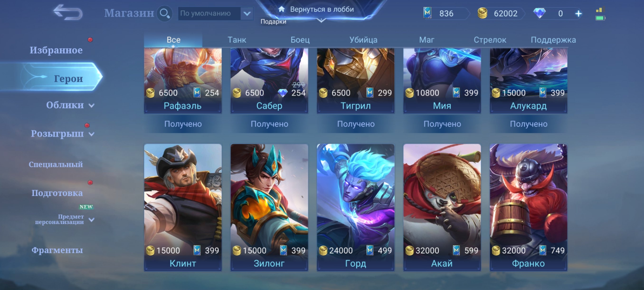Image resolution: width=644 pixels, height=290 pixels.
Task: Click the blue diamond currency icon
Action: pos(539,13)
